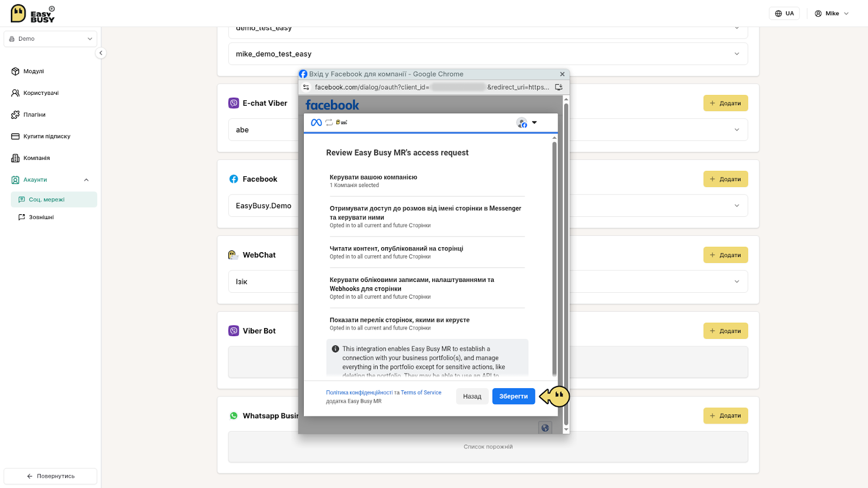Select Зовнішні submenu item

41,217
